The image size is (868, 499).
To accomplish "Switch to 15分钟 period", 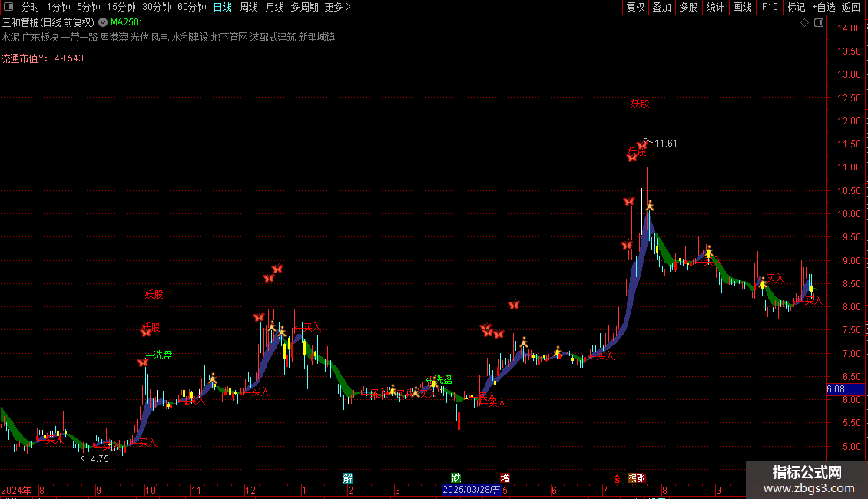I will pyautogui.click(x=121, y=7).
